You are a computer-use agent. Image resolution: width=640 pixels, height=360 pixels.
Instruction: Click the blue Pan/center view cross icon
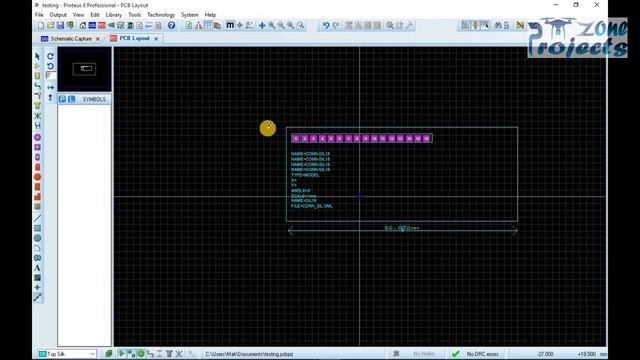(x=262, y=25)
